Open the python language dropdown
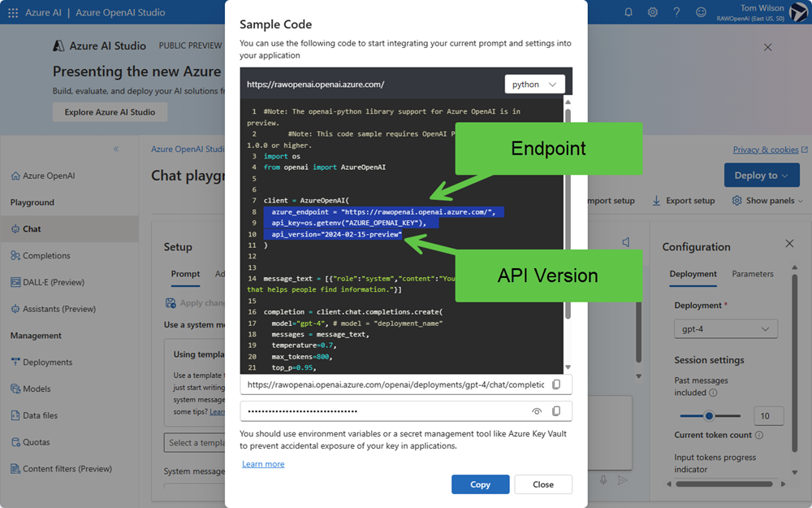Screen dimensions: 812x508 (534, 84)
